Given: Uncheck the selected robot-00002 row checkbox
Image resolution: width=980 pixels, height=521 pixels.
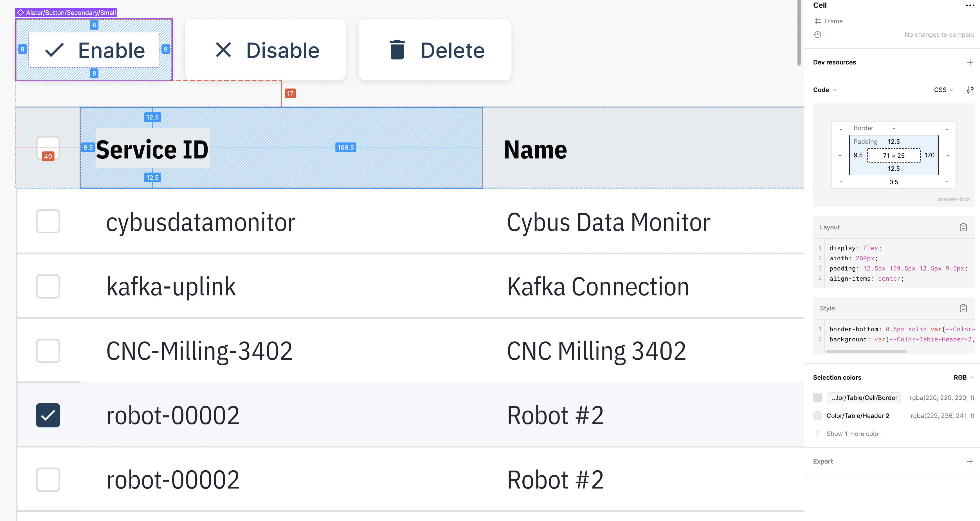Looking at the screenshot, I should (48, 415).
